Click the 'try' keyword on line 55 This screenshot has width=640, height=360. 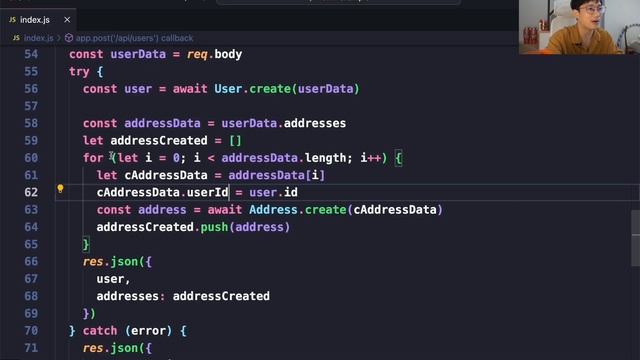(79, 72)
